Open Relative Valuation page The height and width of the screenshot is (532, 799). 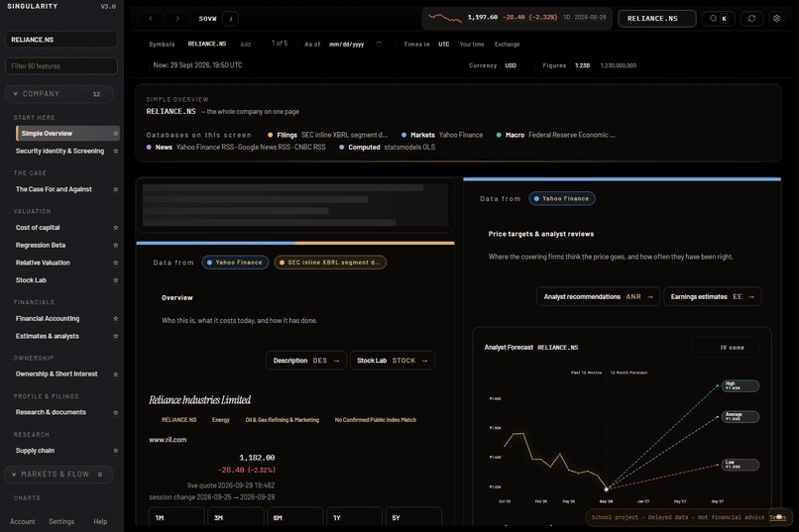[43, 263]
